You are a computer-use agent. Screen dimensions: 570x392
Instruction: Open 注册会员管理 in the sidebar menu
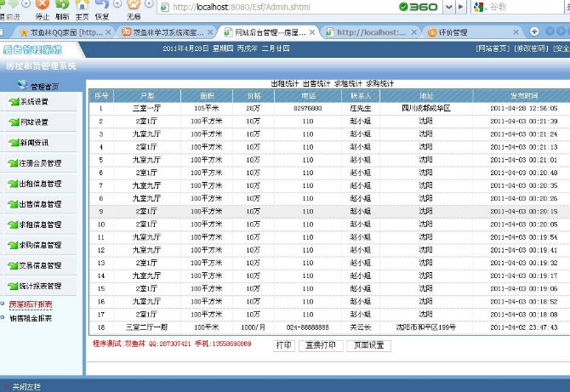tap(40, 163)
